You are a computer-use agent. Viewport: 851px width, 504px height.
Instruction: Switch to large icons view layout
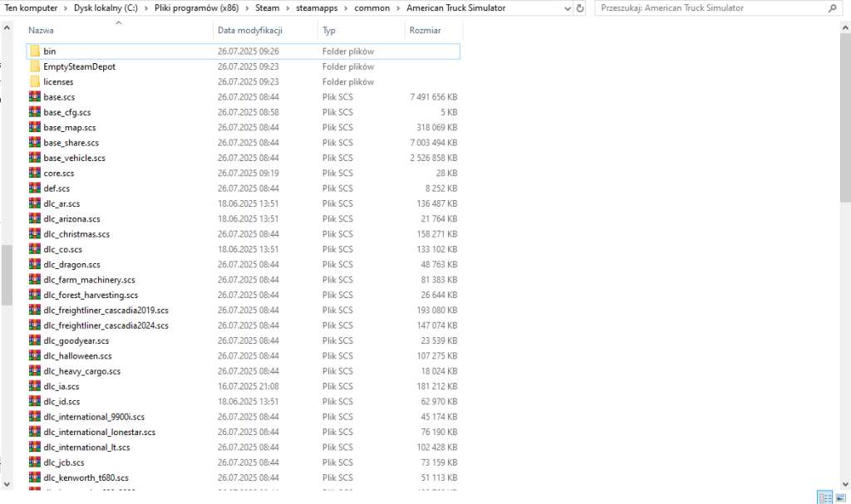point(841,497)
